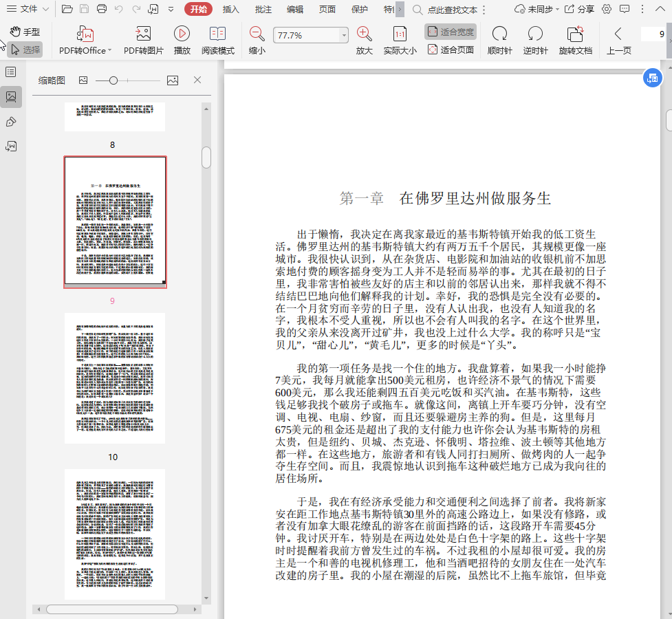
Task: Switch to the 开始 tab
Action: point(198,9)
